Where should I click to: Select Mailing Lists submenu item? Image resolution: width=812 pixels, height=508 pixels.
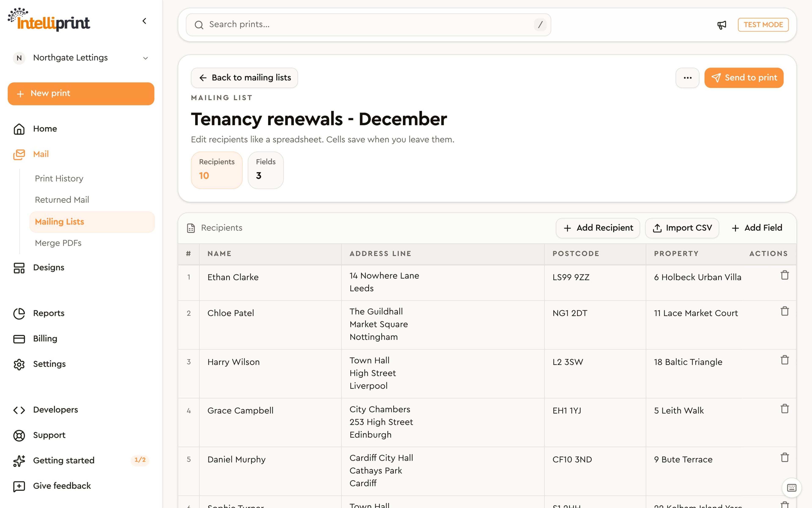pos(92,222)
